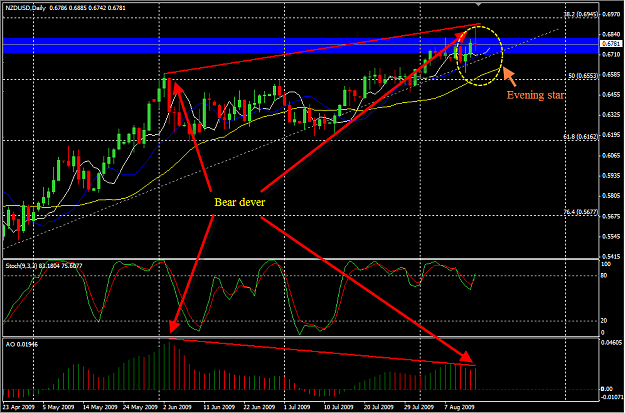This screenshot has width=625, height=413.
Task: Click the AO scale value 0.04605
Action: pyautogui.click(x=612, y=342)
